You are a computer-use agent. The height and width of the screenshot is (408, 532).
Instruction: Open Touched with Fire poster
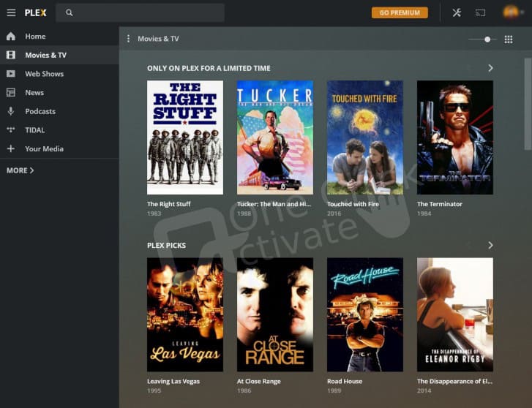(365, 137)
